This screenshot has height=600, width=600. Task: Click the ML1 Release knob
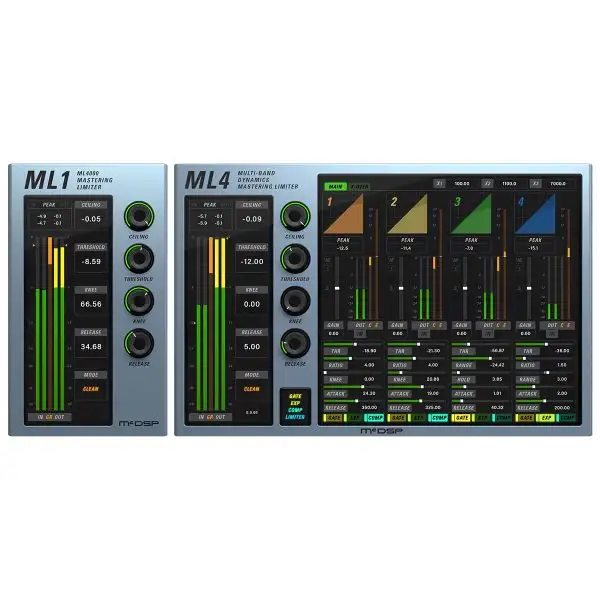135,344
